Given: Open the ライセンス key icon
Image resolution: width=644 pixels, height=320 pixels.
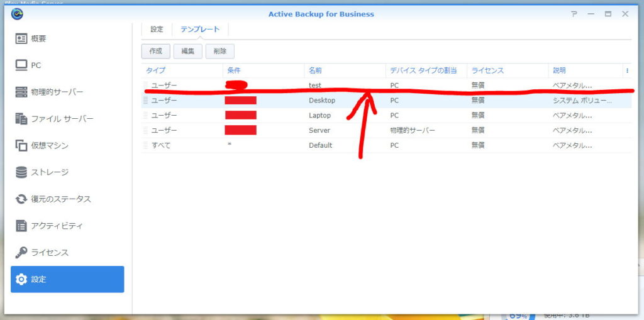Looking at the screenshot, I should (x=21, y=253).
